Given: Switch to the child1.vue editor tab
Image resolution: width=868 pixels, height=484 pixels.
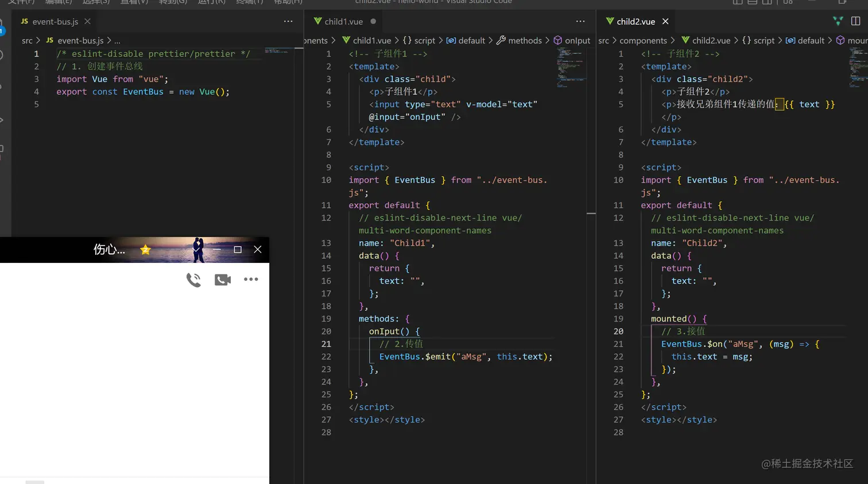Looking at the screenshot, I should tap(343, 21).
